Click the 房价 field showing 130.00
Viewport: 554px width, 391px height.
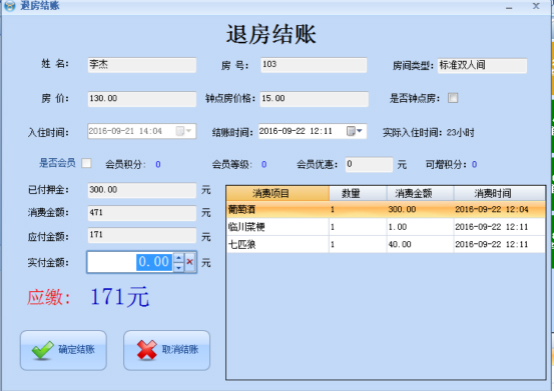142,99
